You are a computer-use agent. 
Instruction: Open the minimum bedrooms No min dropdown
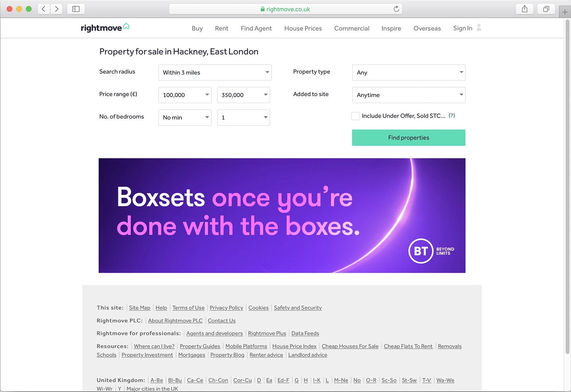coord(185,118)
